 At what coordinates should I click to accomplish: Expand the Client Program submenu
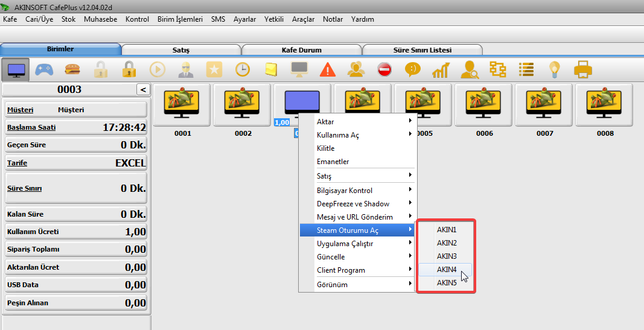click(358, 270)
